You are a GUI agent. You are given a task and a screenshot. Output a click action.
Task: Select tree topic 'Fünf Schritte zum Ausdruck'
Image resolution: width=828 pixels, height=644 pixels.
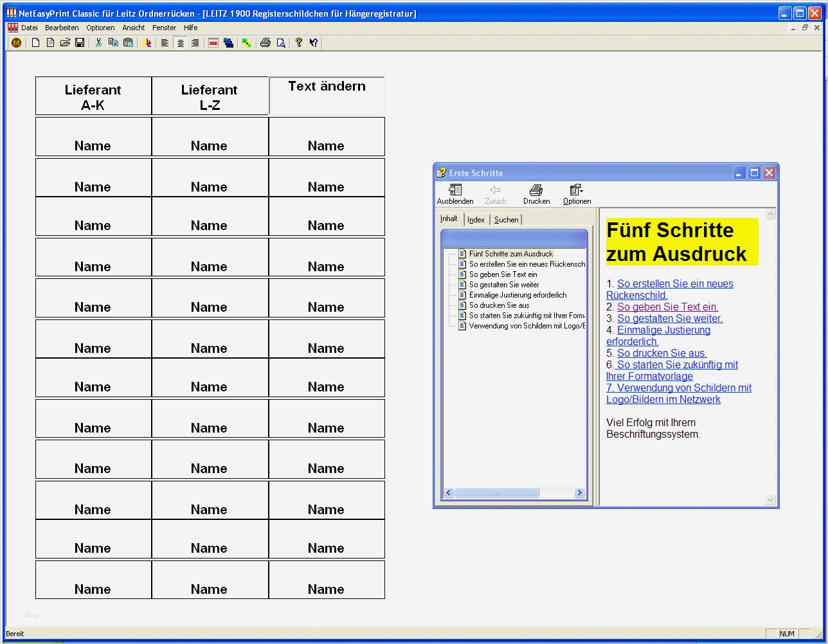tap(511, 254)
